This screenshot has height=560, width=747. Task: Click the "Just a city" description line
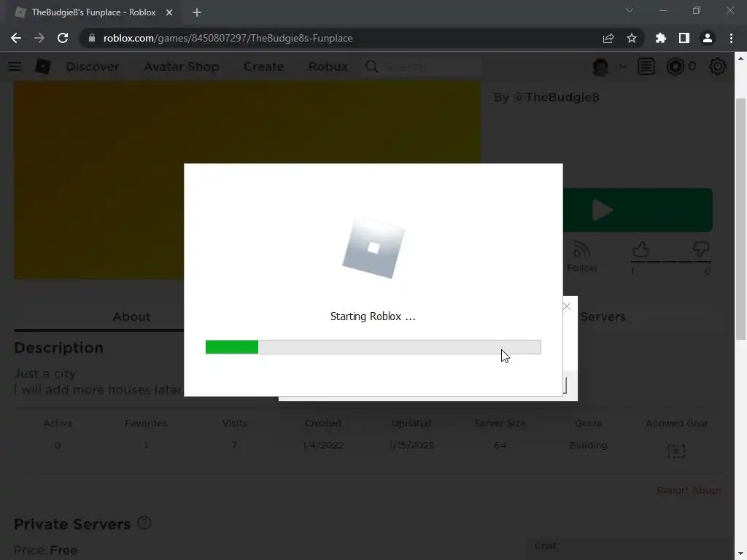44,374
